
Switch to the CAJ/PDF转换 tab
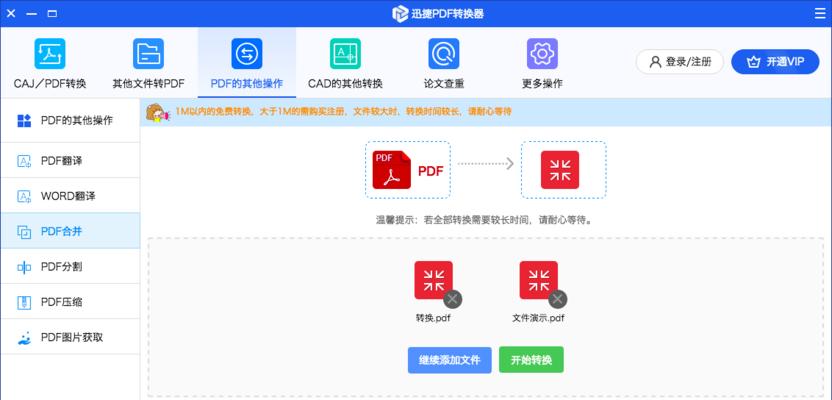click(50, 63)
